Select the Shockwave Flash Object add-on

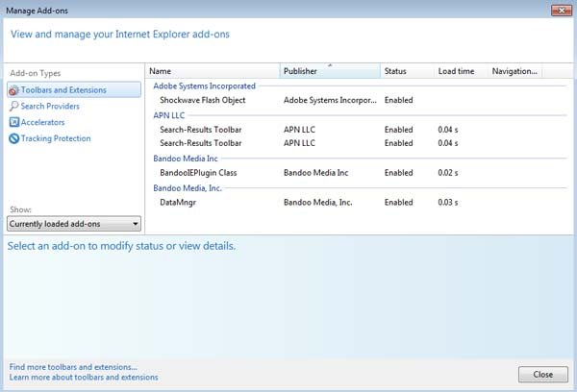202,100
